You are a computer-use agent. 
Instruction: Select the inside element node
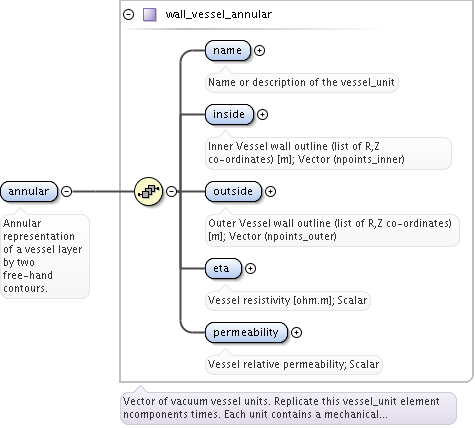tap(229, 114)
